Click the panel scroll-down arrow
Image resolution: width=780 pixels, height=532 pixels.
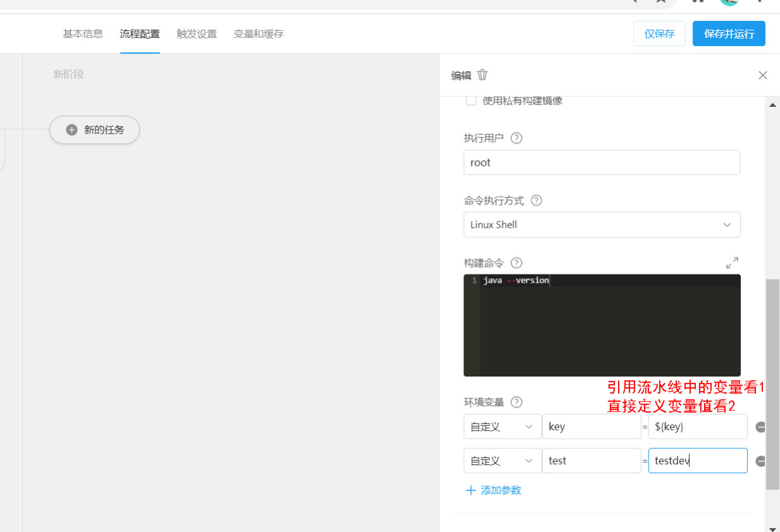[773, 528]
